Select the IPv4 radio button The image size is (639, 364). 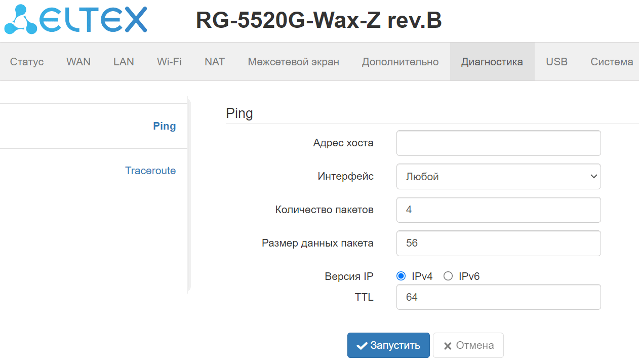click(x=401, y=276)
